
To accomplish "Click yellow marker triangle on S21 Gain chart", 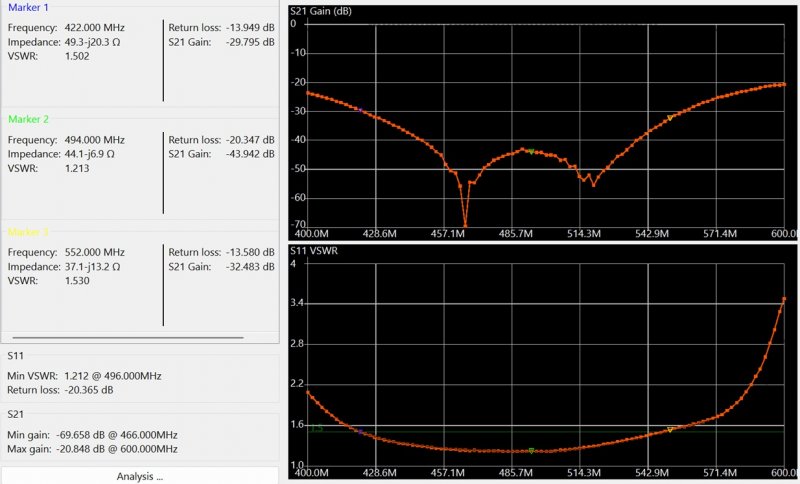I will click(670, 119).
